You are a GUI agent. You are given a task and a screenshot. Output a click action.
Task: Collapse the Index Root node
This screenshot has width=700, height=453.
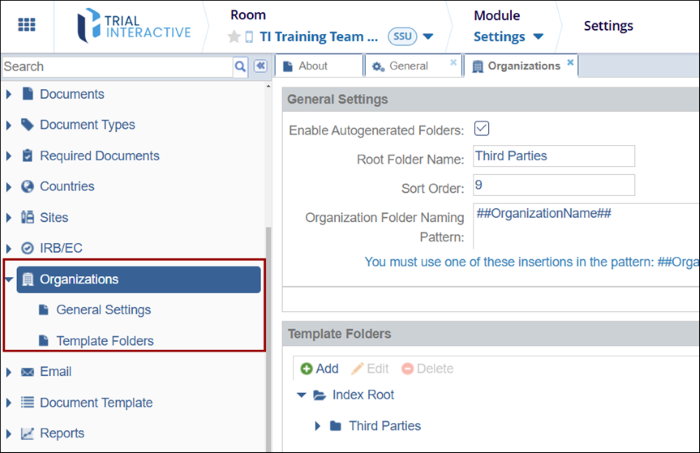[301, 395]
